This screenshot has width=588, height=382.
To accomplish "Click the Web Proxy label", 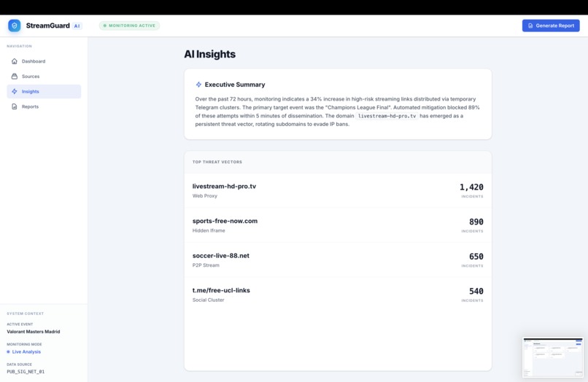I will (x=205, y=195).
